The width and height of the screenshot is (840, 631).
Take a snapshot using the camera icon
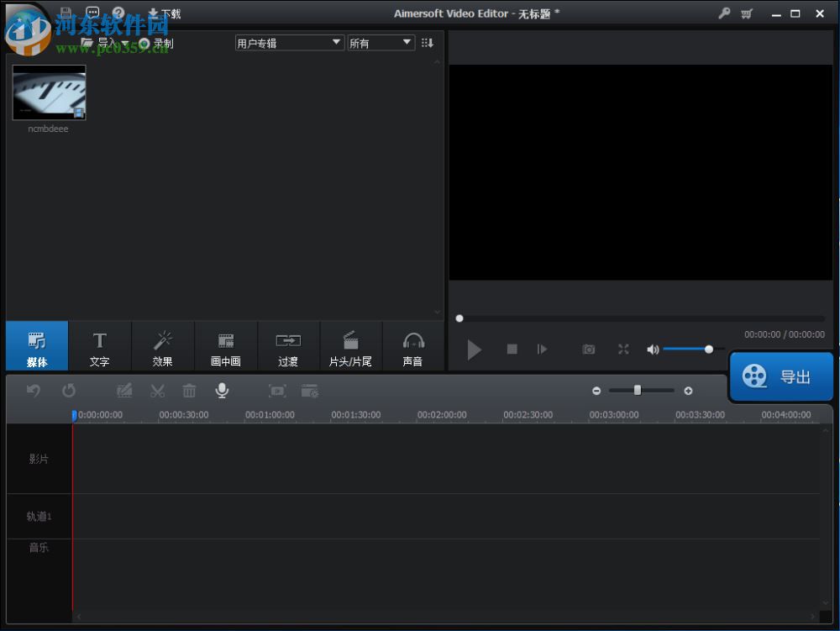click(x=589, y=350)
